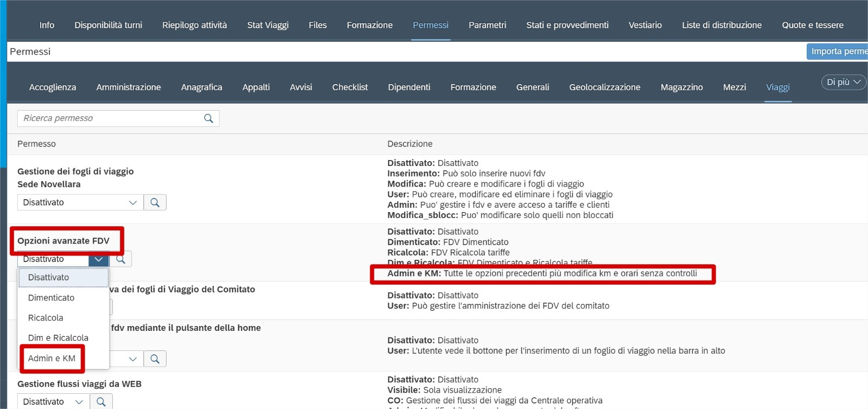Choose Dimenticato from the dropdown list
The width and height of the screenshot is (868, 409).
click(52, 298)
